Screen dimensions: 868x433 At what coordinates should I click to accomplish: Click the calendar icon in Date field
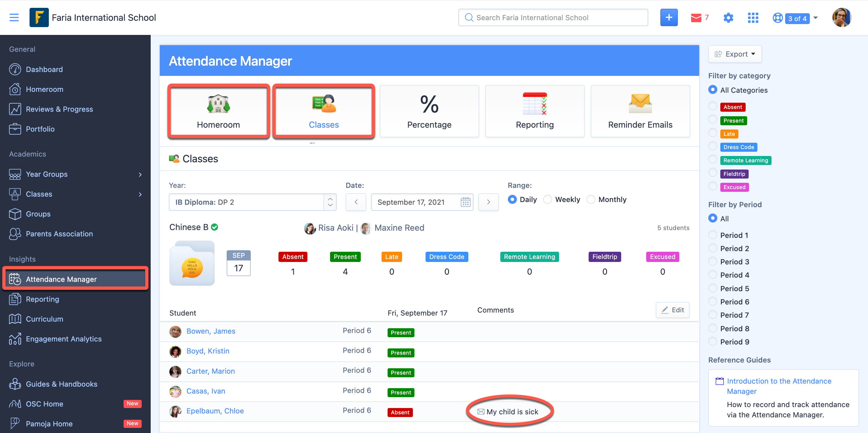tap(465, 202)
